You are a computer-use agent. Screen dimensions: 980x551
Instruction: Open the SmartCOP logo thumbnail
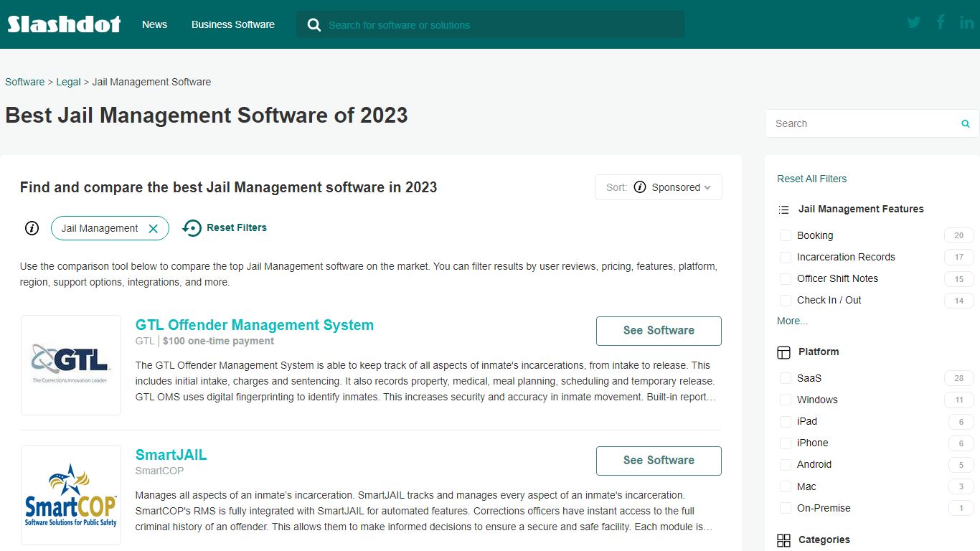click(71, 495)
